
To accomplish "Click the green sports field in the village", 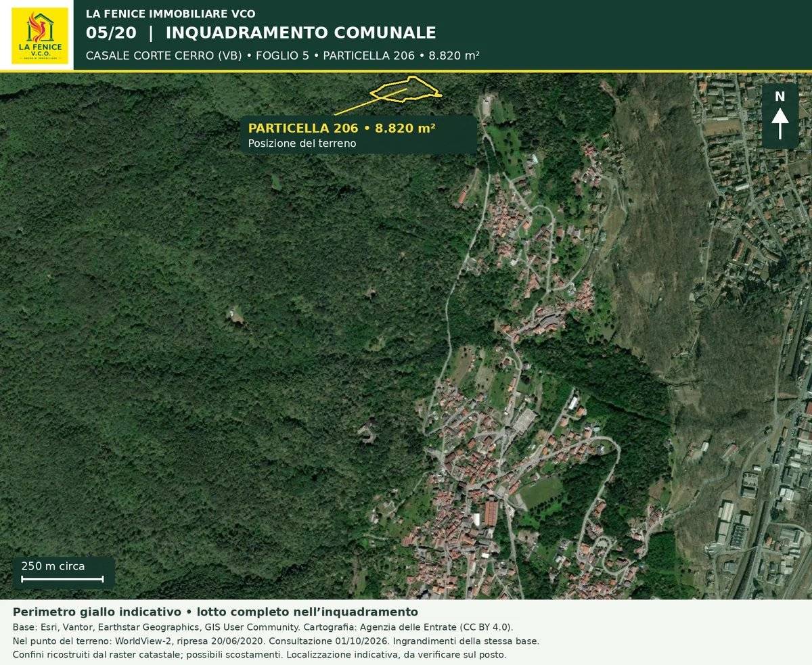I will (539, 493).
